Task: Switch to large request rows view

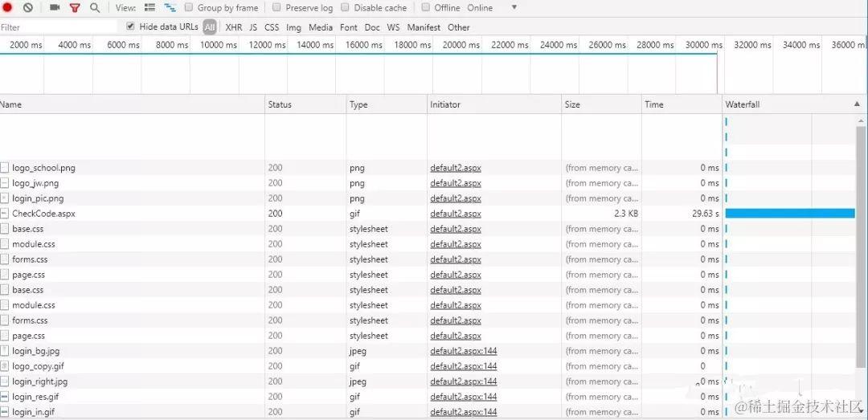Action: point(149,8)
